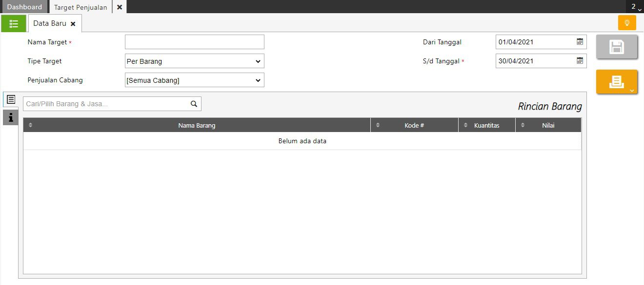Switch to the Target Penjualan tab

pos(80,7)
